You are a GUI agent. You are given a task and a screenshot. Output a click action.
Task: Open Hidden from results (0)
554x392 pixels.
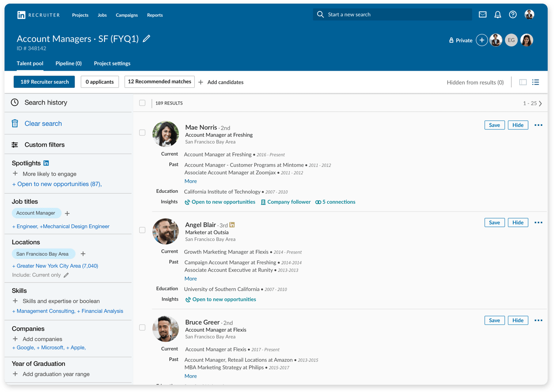tap(475, 82)
